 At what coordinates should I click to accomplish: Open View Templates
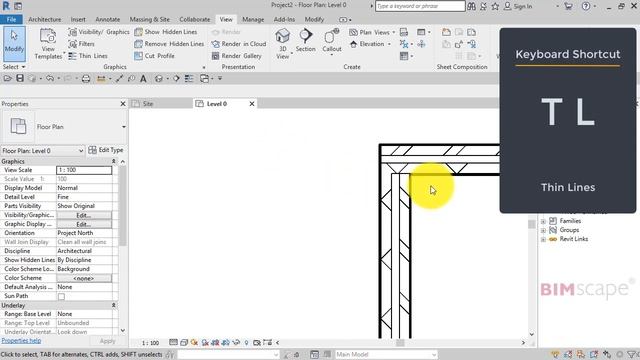click(48, 44)
